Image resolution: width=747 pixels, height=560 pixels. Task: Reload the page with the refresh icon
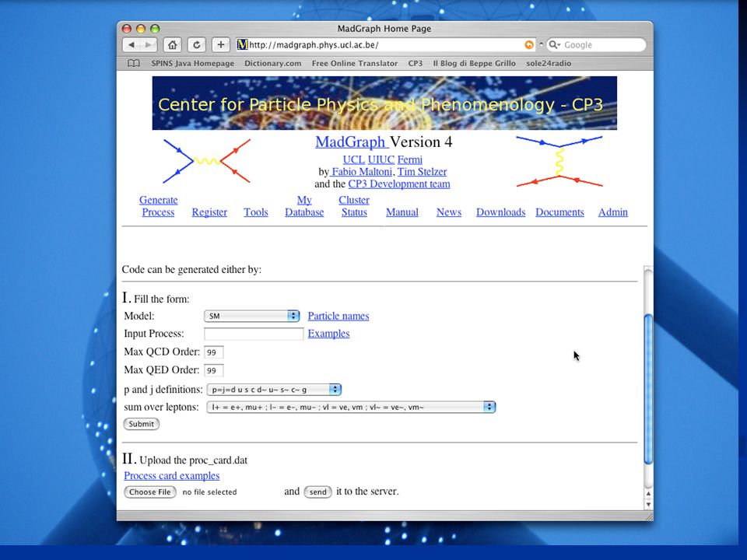pos(196,45)
